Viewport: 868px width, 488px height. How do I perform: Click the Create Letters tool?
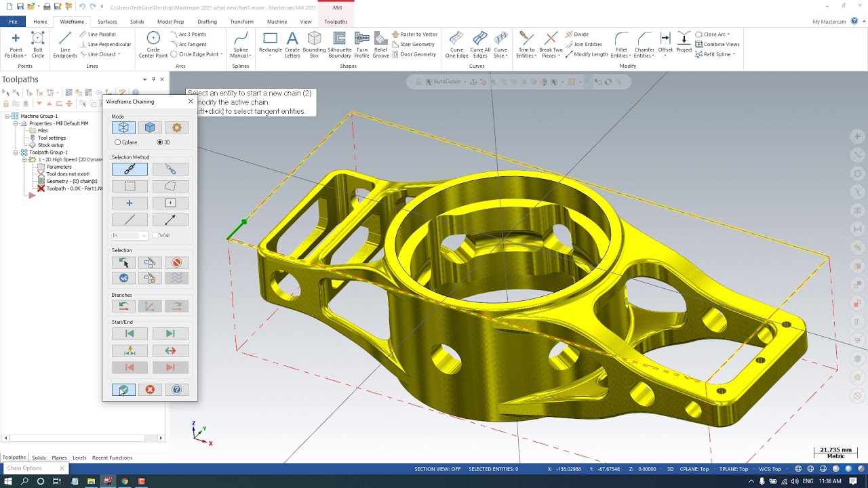click(x=292, y=45)
